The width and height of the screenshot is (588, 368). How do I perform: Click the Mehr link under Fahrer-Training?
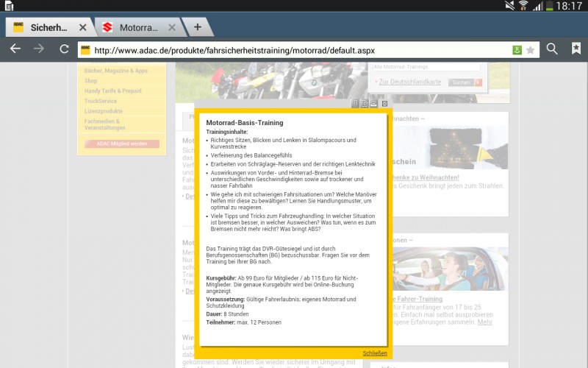(x=485, y=322)
